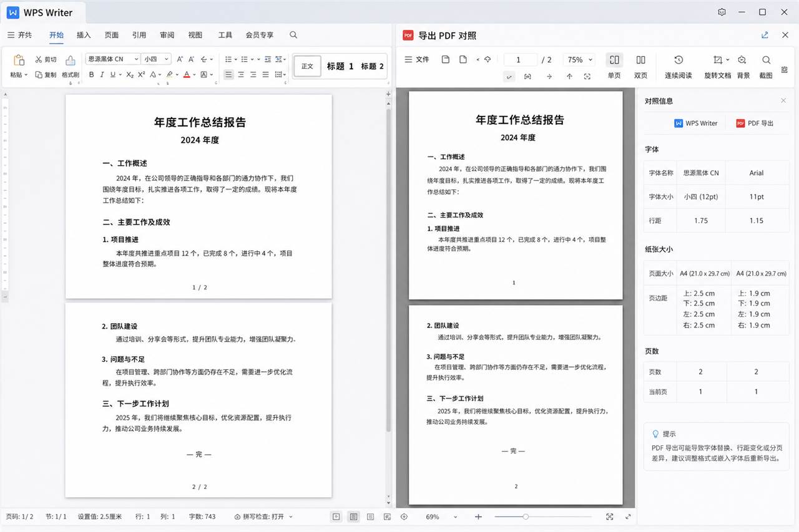
Task: Click the increase font size A+ icon
Action: pos(180,59)
